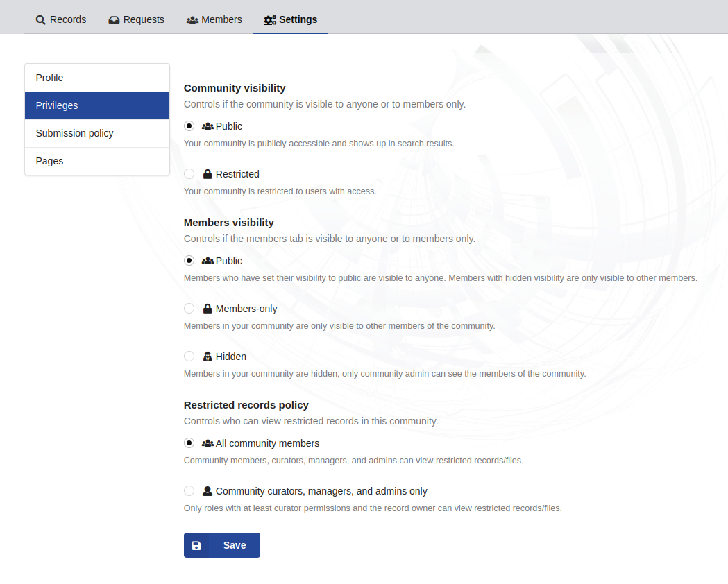Click the person icon beside curators option

(208, 491)
